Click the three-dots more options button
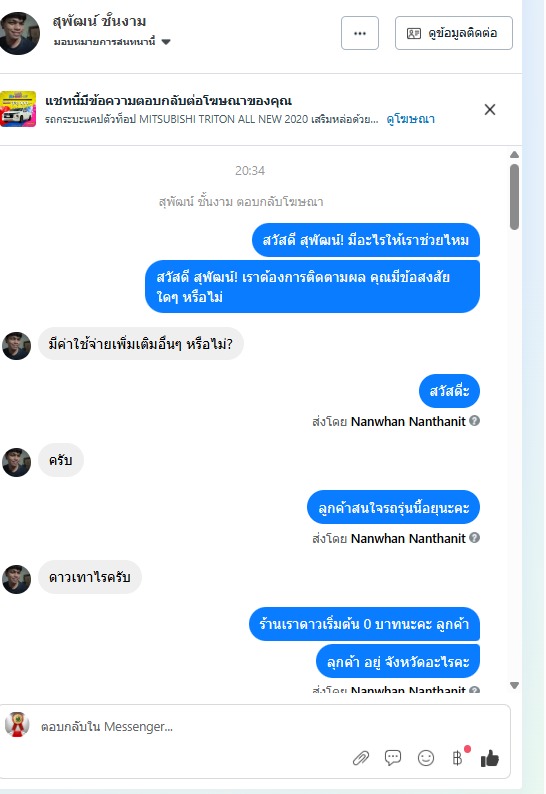The image size is (546, 794). (x=360, y=33)
